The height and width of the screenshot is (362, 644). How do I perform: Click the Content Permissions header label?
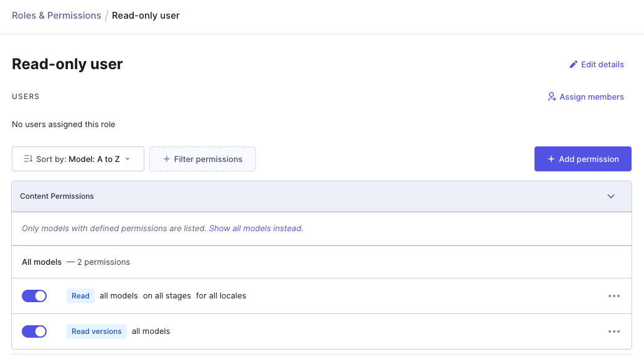pyautogui.click(x=57, y=196)
